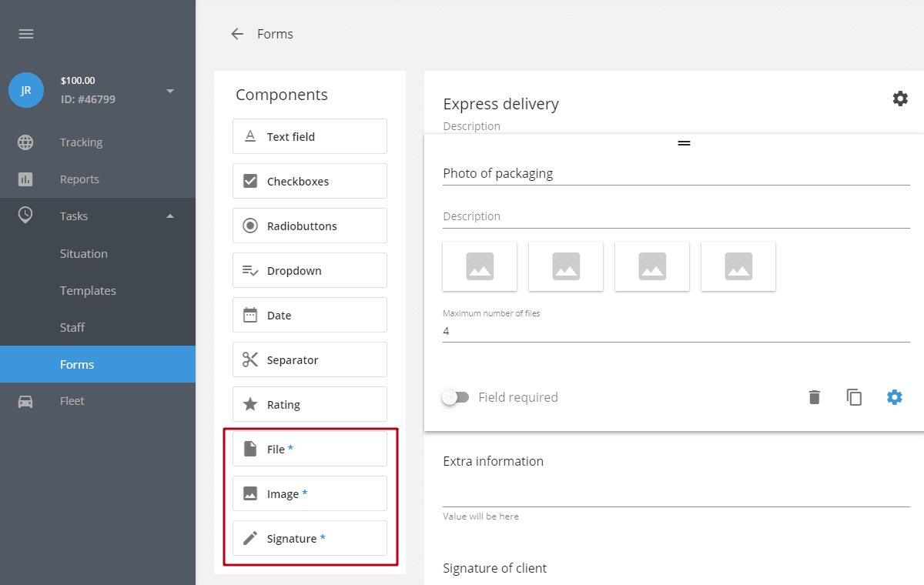The image size is (924, 585).
Task: Open field settings blue gear icon
Action: (x=894, y=397)
